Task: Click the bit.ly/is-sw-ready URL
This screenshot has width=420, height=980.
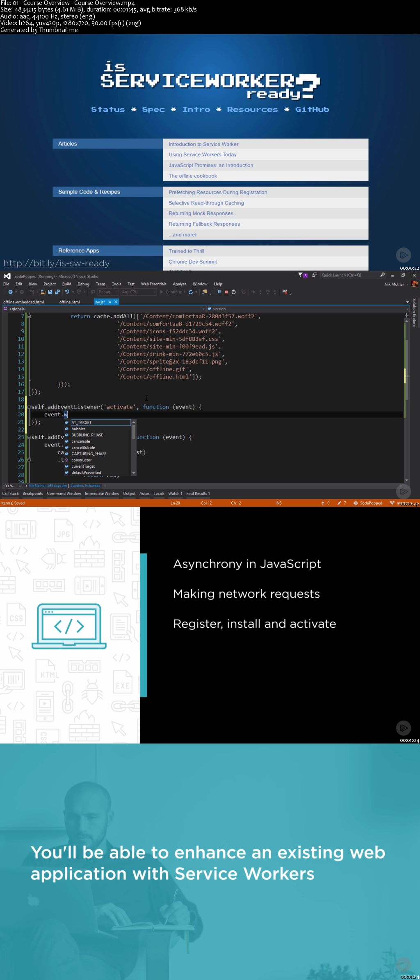Action: coord(57,263)
